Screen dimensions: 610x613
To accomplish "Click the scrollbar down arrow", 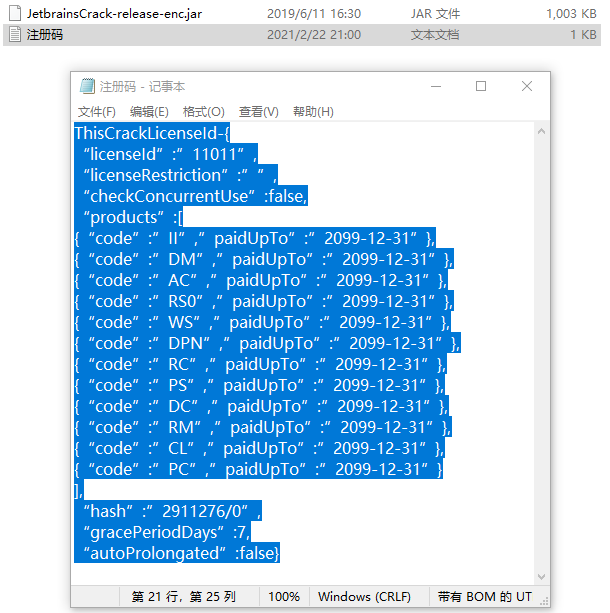I will pos(541,577).
